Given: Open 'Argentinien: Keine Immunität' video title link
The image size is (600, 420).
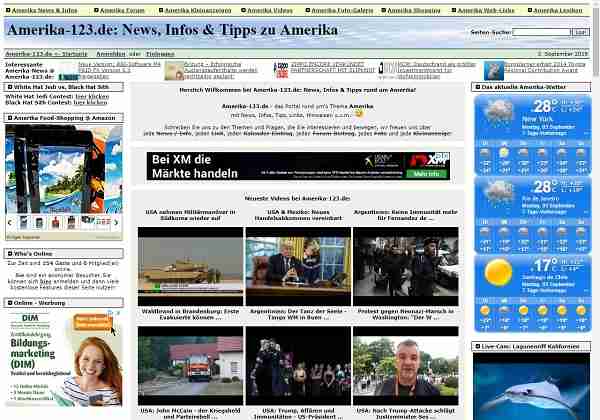Looking at the screenshot, I should click(x=406, y=215).
